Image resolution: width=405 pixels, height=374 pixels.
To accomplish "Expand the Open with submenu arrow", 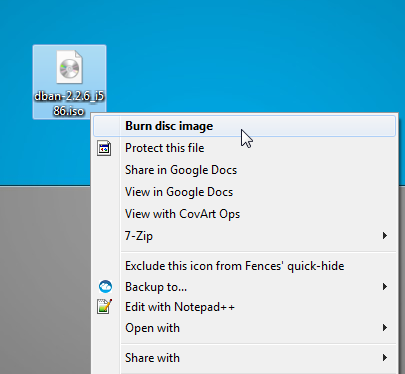I will pyautogui.click(x=385, y=328).
